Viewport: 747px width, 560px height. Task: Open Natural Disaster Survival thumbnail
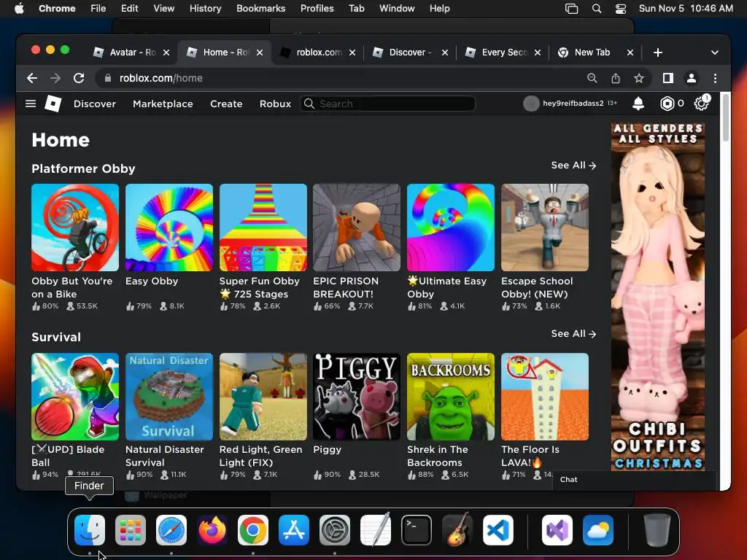pyautogui.click(x=169, y=397)
